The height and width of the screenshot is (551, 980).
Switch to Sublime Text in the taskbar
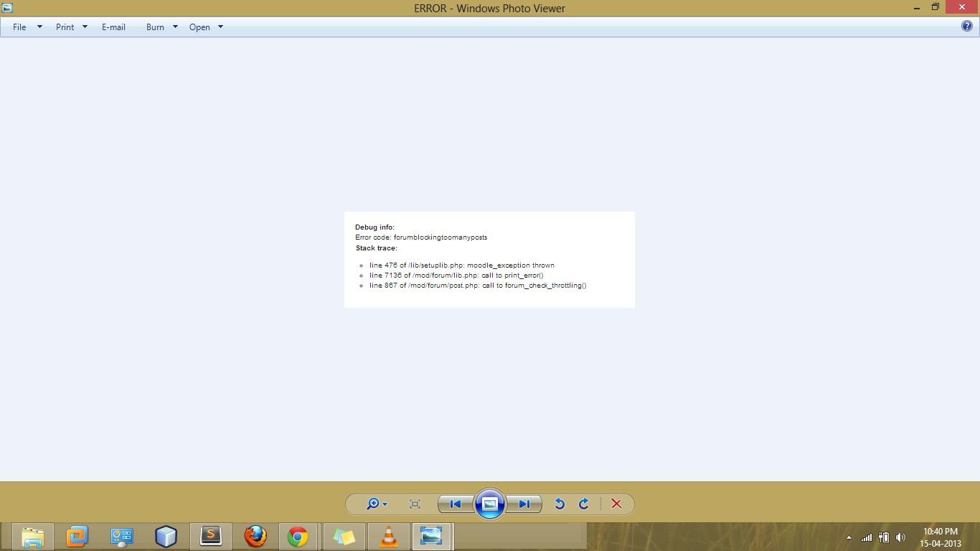point(210,537)
